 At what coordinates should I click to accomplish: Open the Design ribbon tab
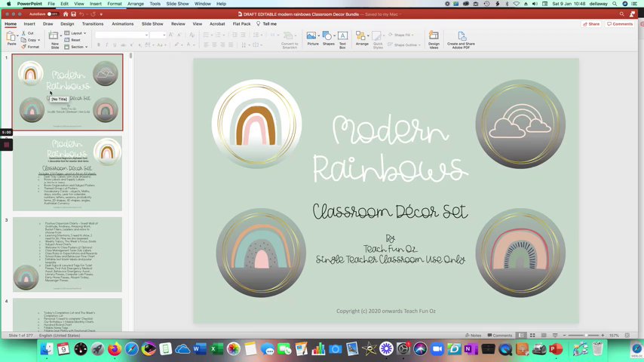click(67, 24)
